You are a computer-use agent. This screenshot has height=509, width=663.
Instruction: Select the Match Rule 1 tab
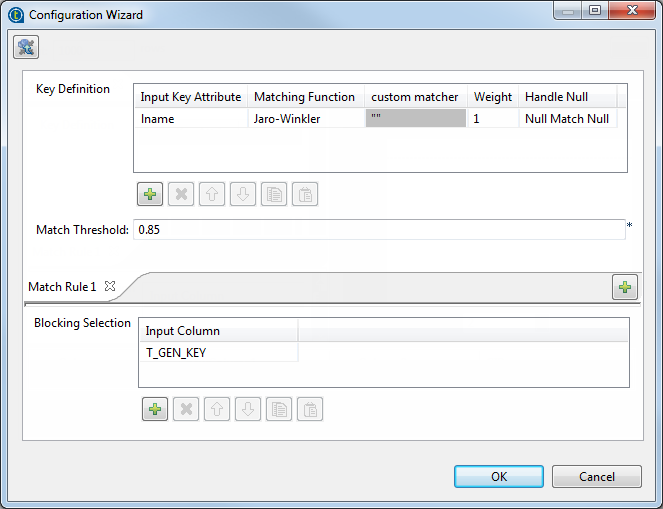point(62,287)
